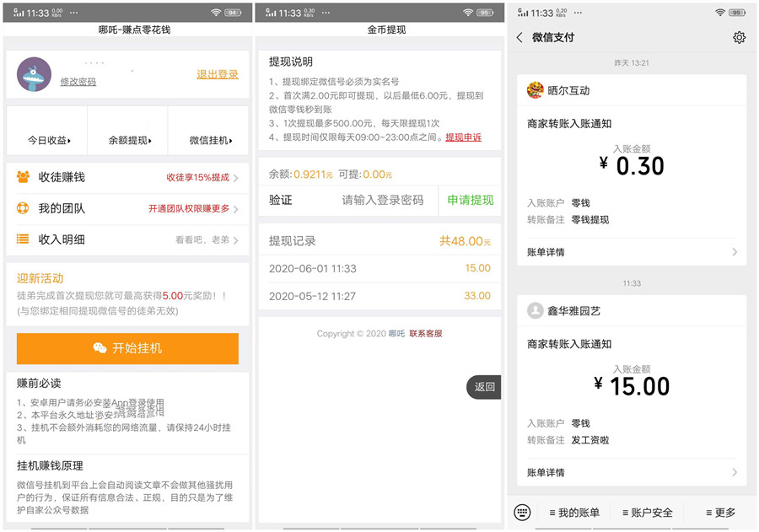The width and height of the screenshot is (759, 532).
Task: Select the 2020-05-12 11:27 withdrawal record
Action: coord(379,296)
